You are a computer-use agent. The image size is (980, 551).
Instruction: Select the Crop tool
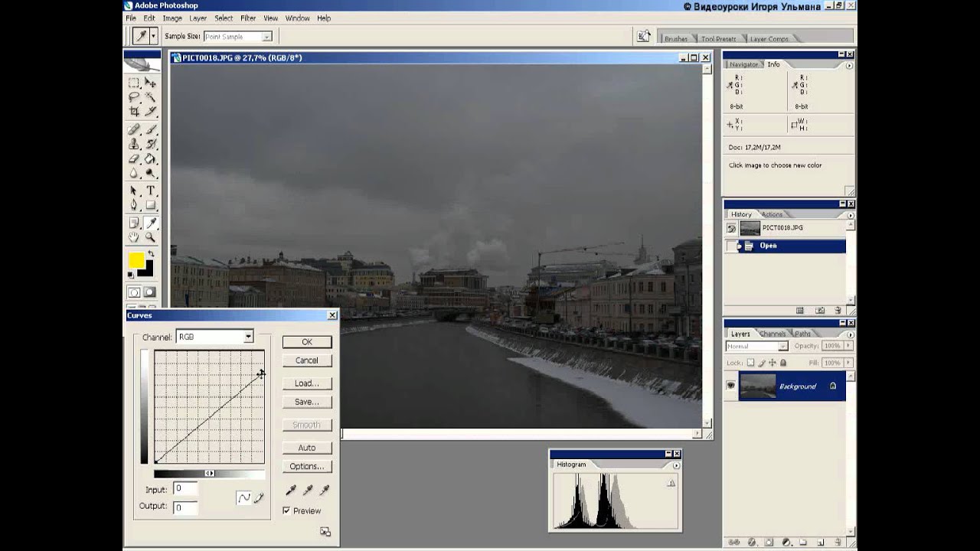(134, 112)
